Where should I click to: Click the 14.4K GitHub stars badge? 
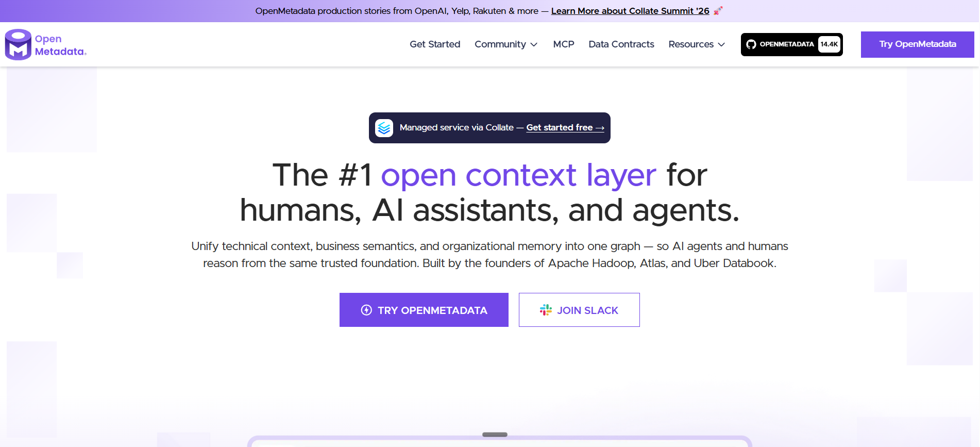click(x=829, y=44)
